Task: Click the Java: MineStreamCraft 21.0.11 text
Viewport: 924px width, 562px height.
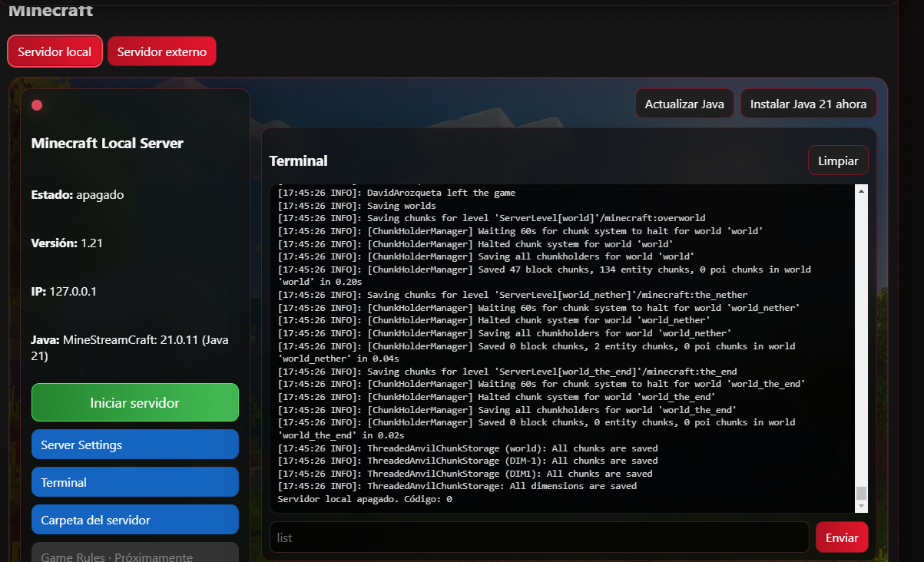Action: pyautogui.click(x=130, y=348)
